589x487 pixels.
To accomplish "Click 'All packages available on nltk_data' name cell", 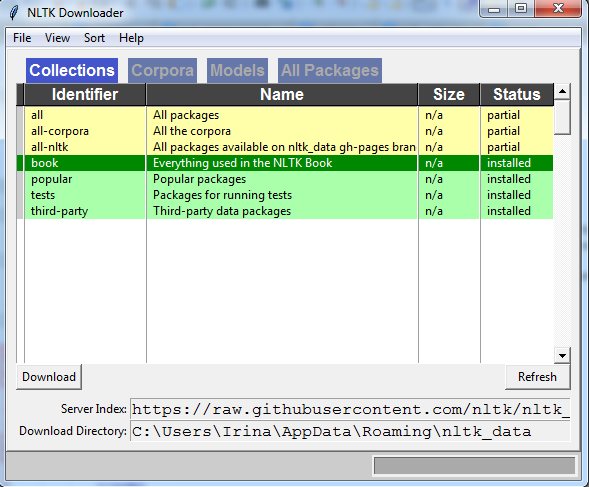I will (x=282, y=147).
